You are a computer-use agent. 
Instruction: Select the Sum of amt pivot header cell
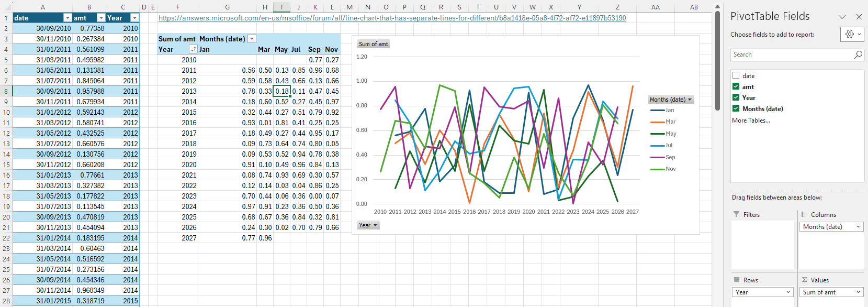point(177,39)
